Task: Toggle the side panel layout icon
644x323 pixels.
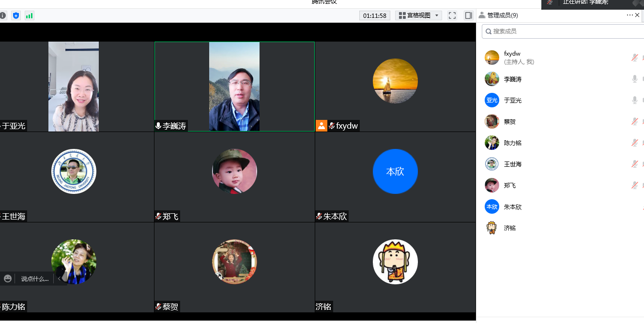Action: (x=468, y=15)
